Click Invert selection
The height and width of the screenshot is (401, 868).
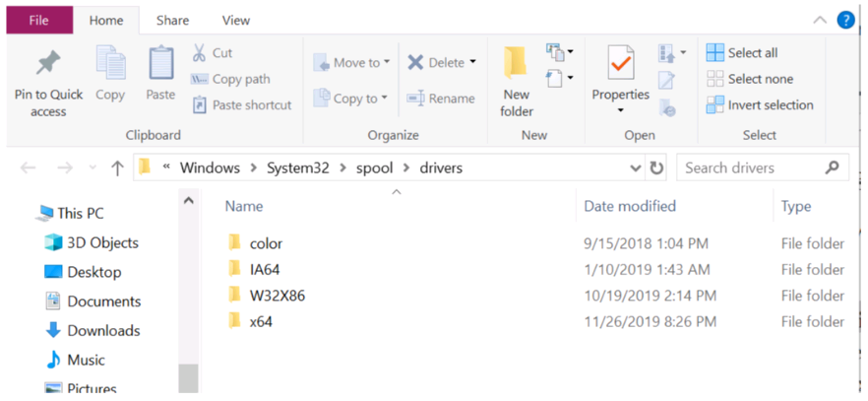click(760, 105)
